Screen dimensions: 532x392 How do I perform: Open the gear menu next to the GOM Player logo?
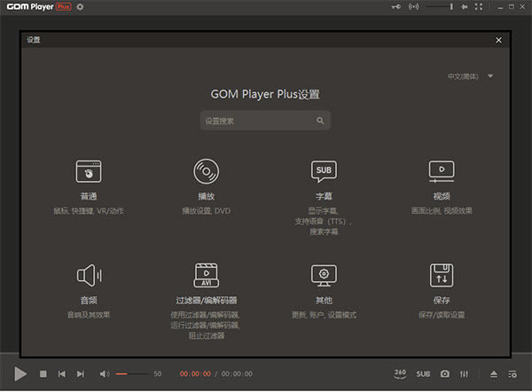[81, 7]
